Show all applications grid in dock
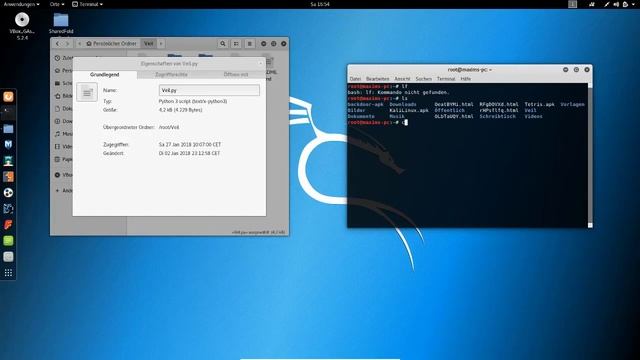640x360 pixels. click(x=8, y=273)
